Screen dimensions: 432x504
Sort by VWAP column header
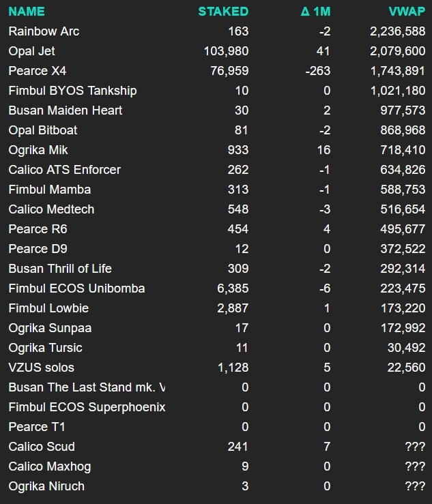(407, 12)
